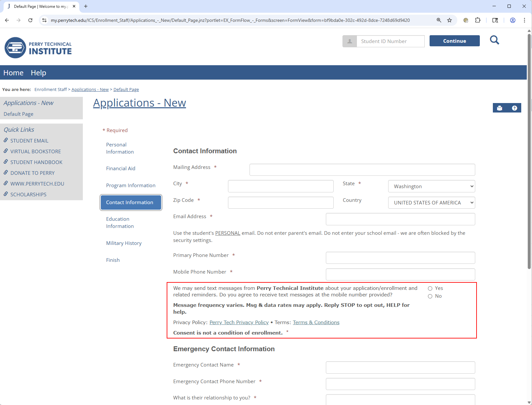The height and width of the screenshot is (405, 532).
Task: Open the Chrome three-dot menu
Action: click(524, 20)
